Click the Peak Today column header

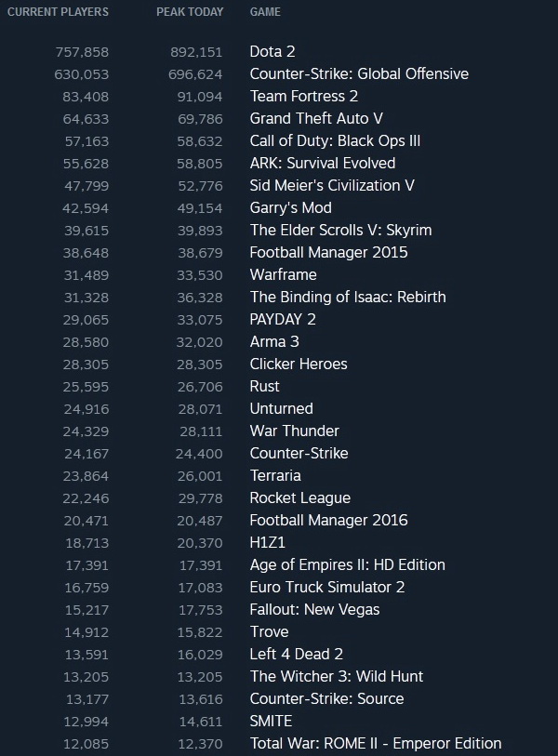pos(190,12)
